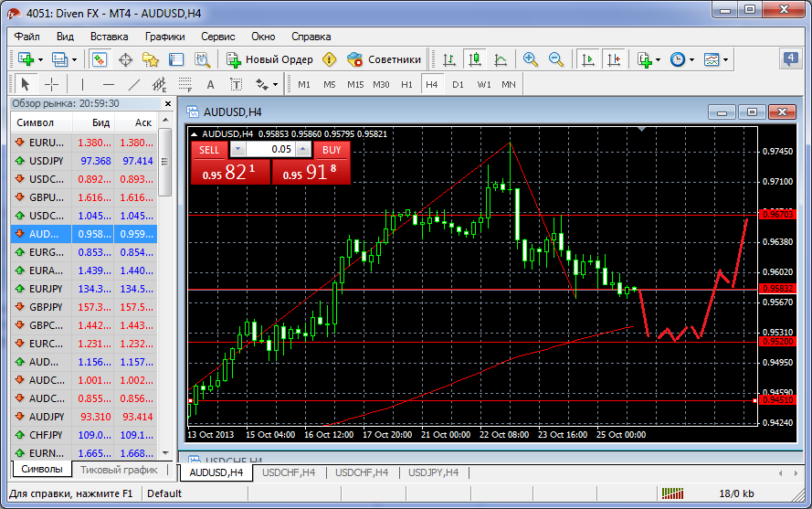Switch chart to candlesticks type

[x=474, y=59]
